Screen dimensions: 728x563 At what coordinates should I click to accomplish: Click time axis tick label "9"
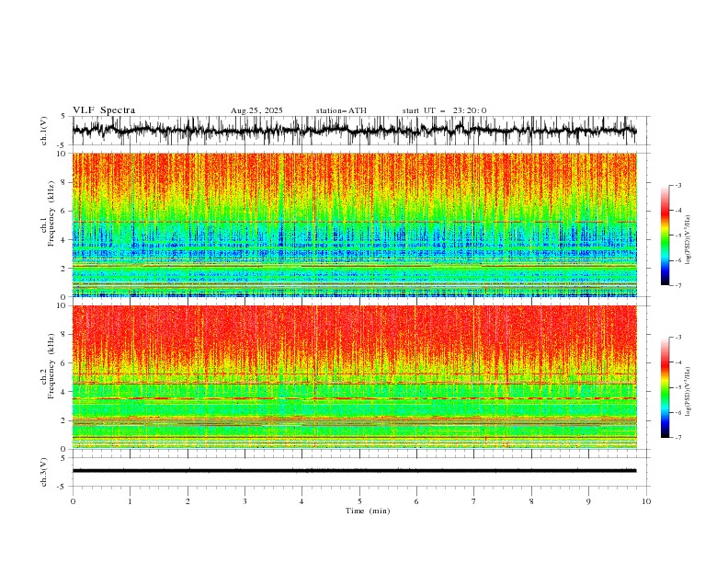pos(588,501)
